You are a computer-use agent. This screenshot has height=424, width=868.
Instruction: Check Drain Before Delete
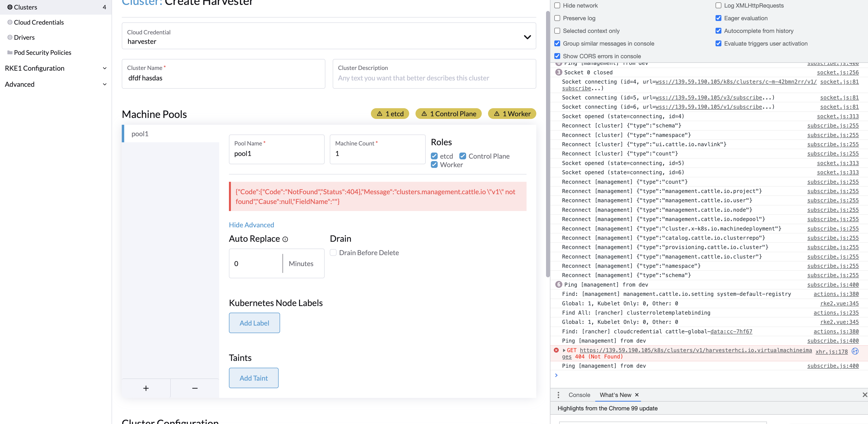coord(333,252)
